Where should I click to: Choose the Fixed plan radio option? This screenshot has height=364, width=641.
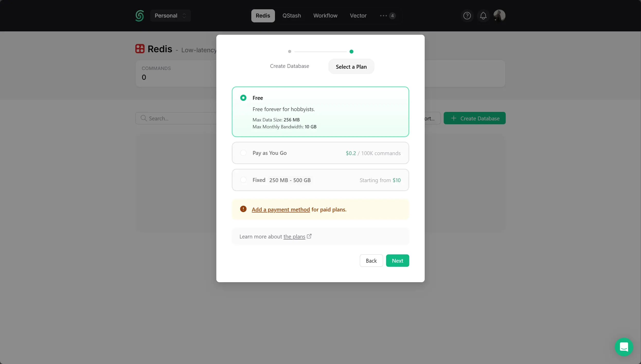click(243, 180)
